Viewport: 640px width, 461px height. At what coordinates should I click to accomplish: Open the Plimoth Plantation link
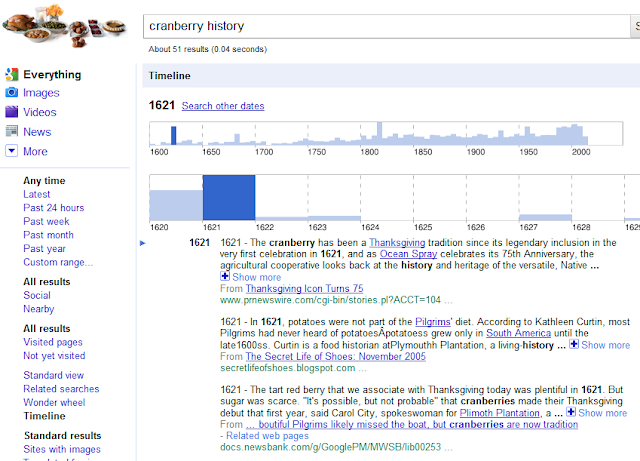tap(500, 413)
